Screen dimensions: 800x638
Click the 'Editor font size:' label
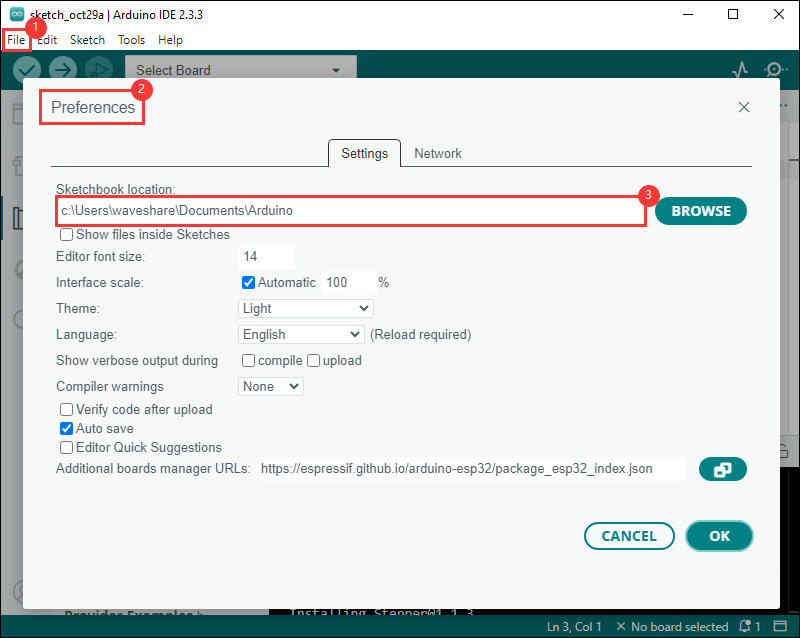101,257
